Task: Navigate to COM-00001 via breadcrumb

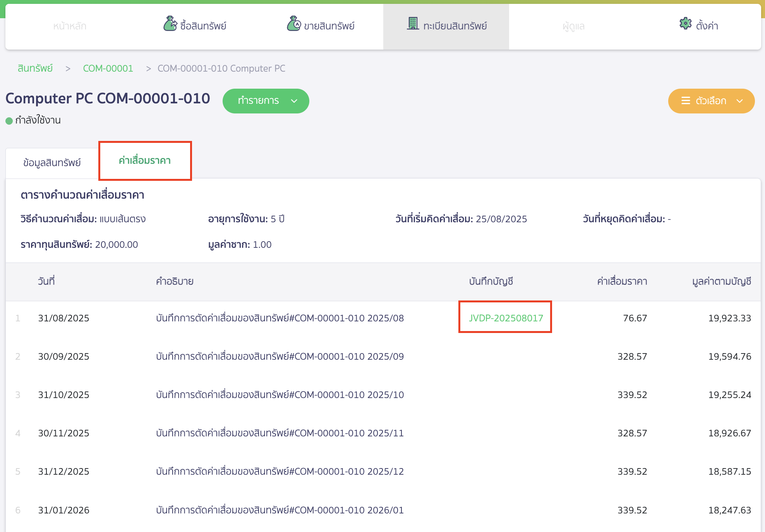Action: pos(108,68)
